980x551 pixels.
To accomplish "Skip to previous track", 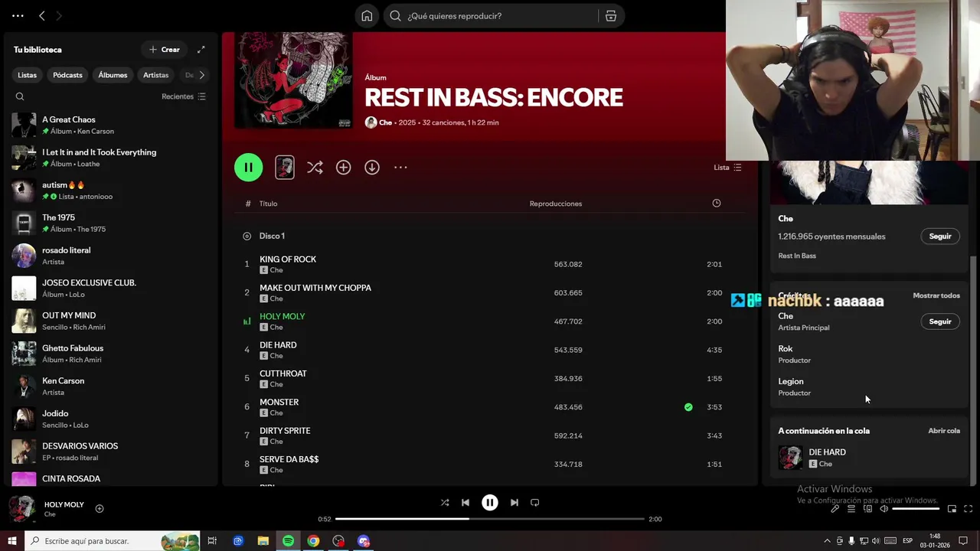I will tap(465, 503).
